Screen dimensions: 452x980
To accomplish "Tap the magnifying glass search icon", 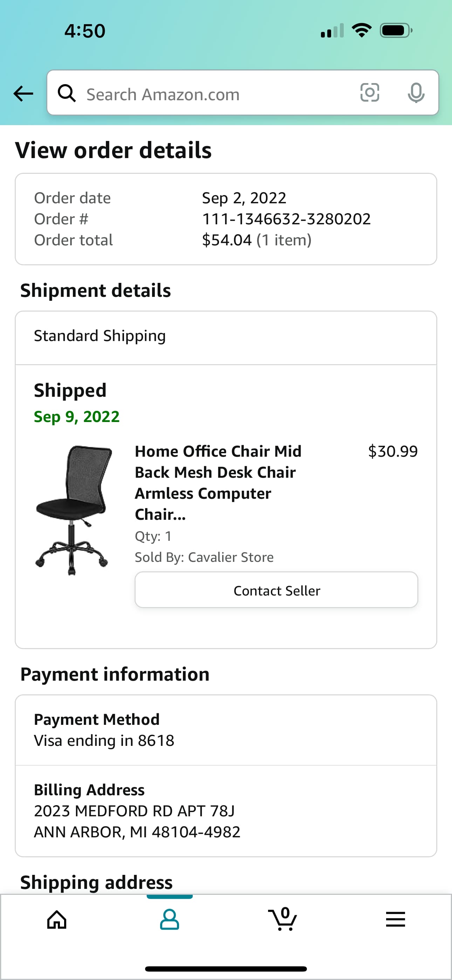I will point(67,93).
